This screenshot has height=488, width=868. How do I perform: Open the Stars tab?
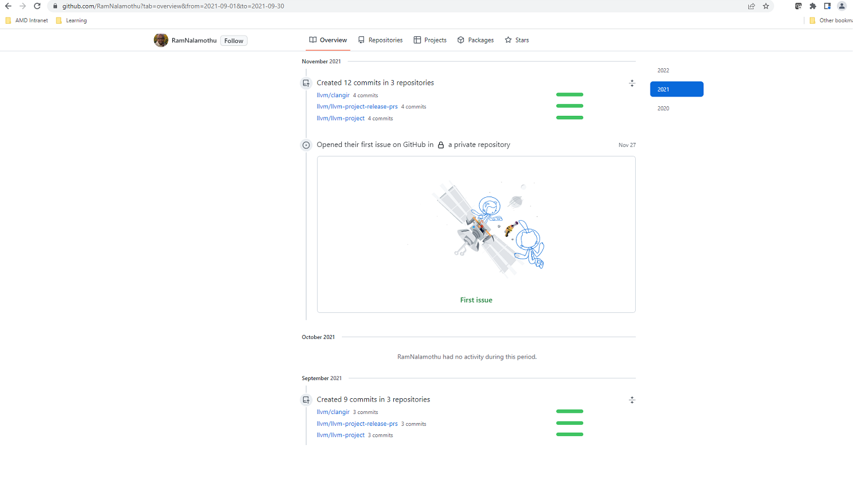(x=517, y=40)
